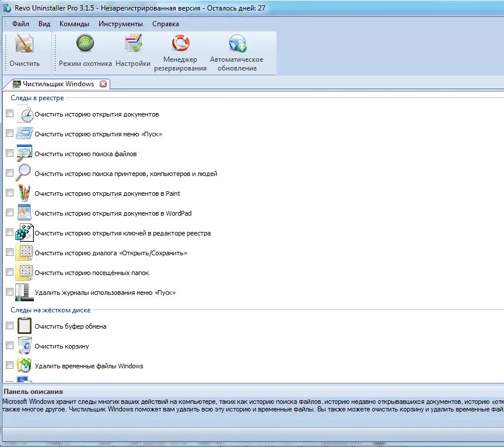Tick Удалить журналы использования меню «Пуск»
Viewport: 504px width, 447px height.
[10, 291]
